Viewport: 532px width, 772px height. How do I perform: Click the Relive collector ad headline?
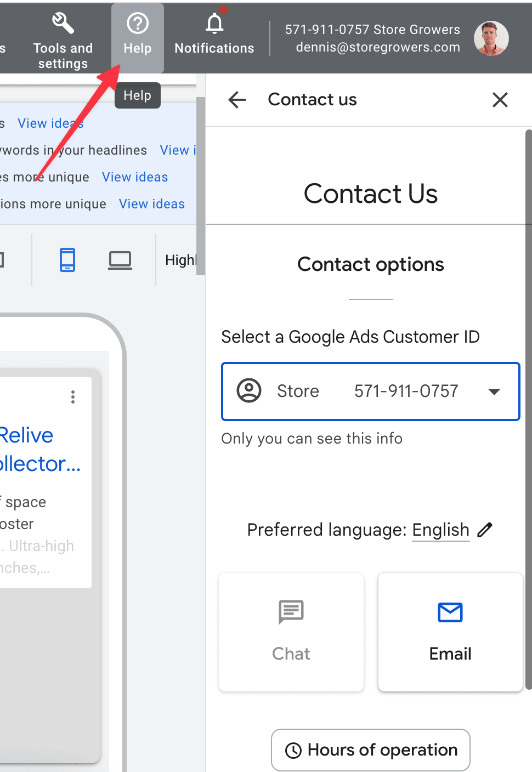tap(40, 450)
